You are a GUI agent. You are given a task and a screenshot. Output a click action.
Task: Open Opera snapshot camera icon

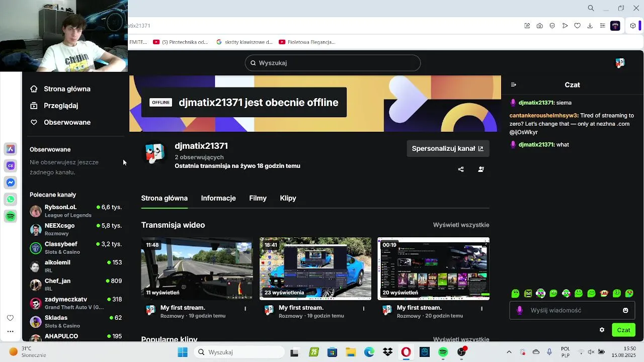point(540,26)
